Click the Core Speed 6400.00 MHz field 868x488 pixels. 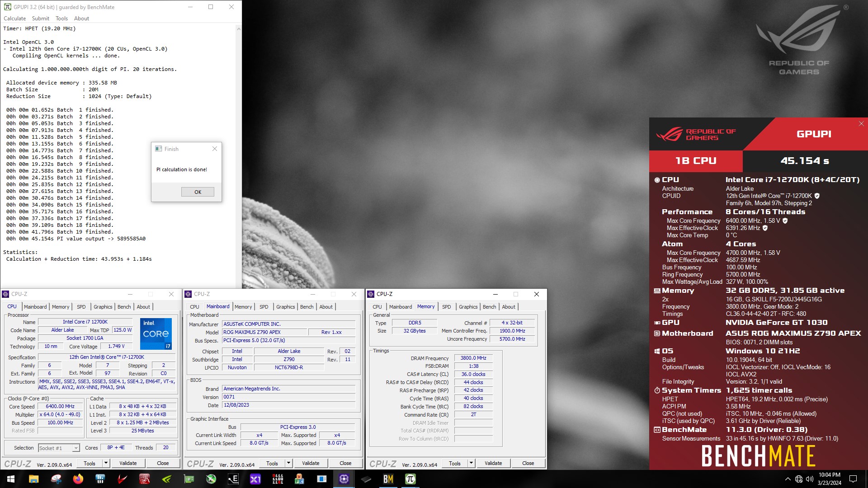[60, 406]
